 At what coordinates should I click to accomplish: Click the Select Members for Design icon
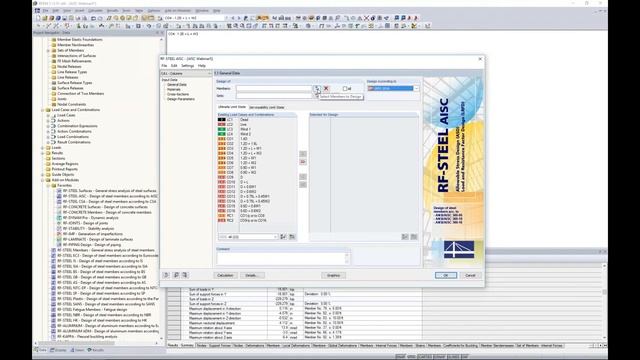317,88
